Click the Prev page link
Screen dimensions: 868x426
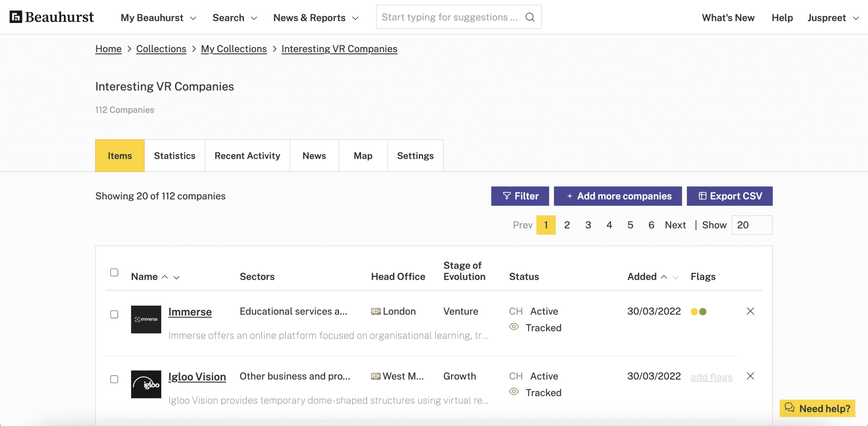tap(522, 225)
